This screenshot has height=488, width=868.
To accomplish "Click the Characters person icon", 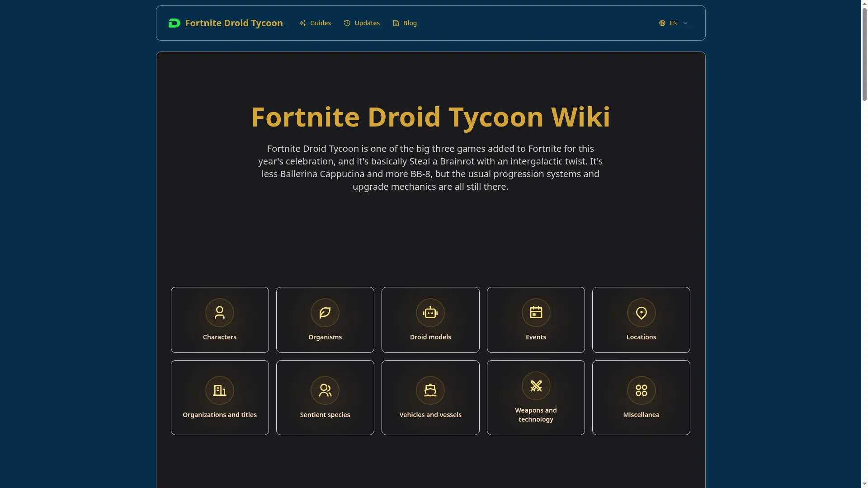I will pos(220,313).
